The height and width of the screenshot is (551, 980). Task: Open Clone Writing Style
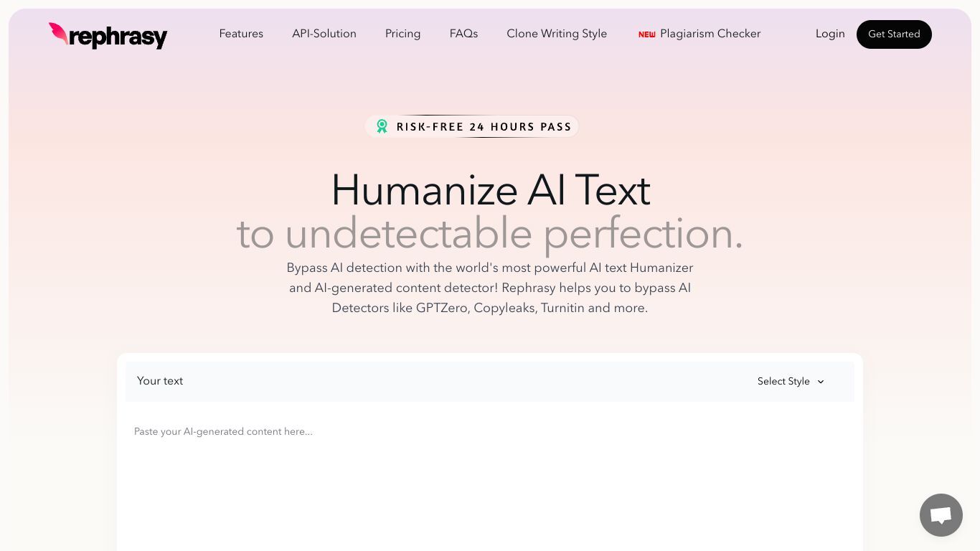pos(557,34)
